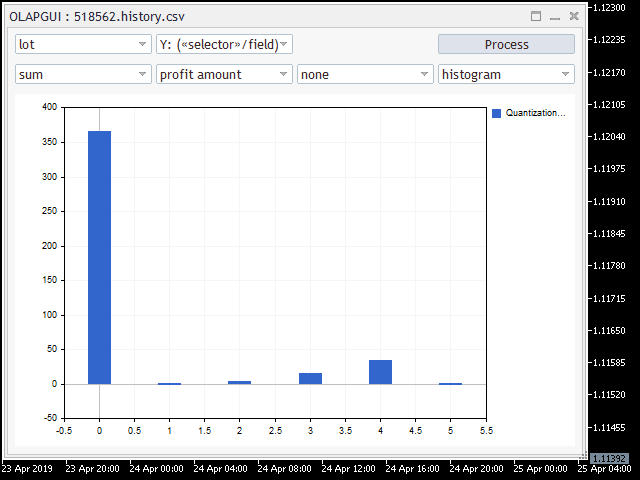This screenshot has width=640, height=480.
Task: Click the '23 Apr 2019' time scale label
Action: click(27, 469)
